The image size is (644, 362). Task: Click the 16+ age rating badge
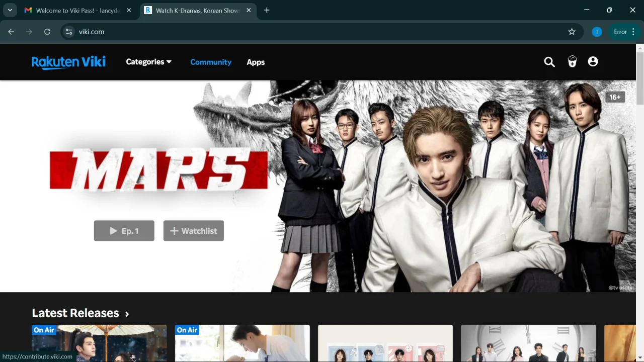[615, 97]
